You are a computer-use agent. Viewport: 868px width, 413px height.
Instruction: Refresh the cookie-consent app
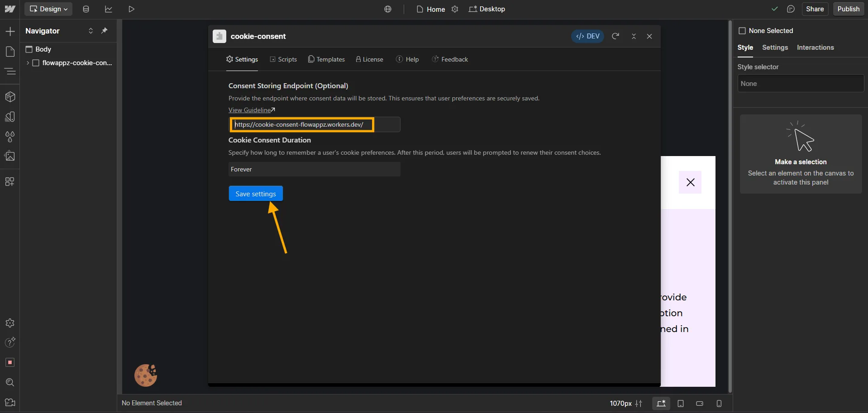[615, 36]
